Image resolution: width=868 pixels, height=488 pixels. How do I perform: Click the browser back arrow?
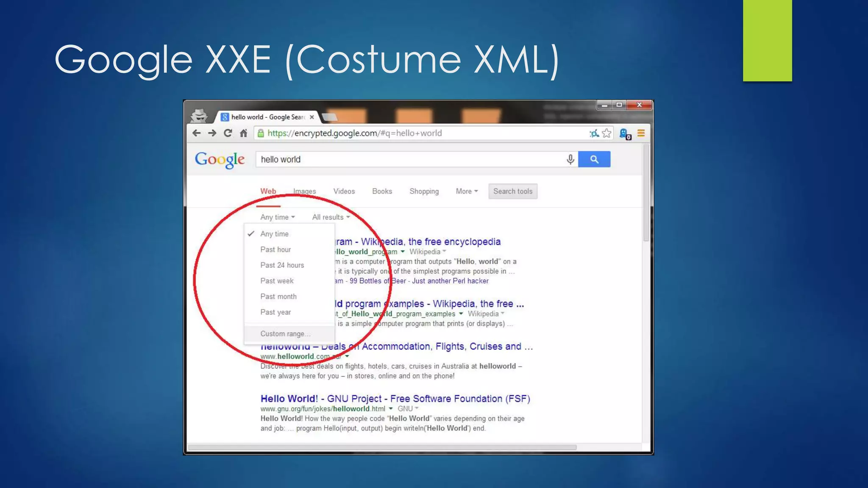196,133
